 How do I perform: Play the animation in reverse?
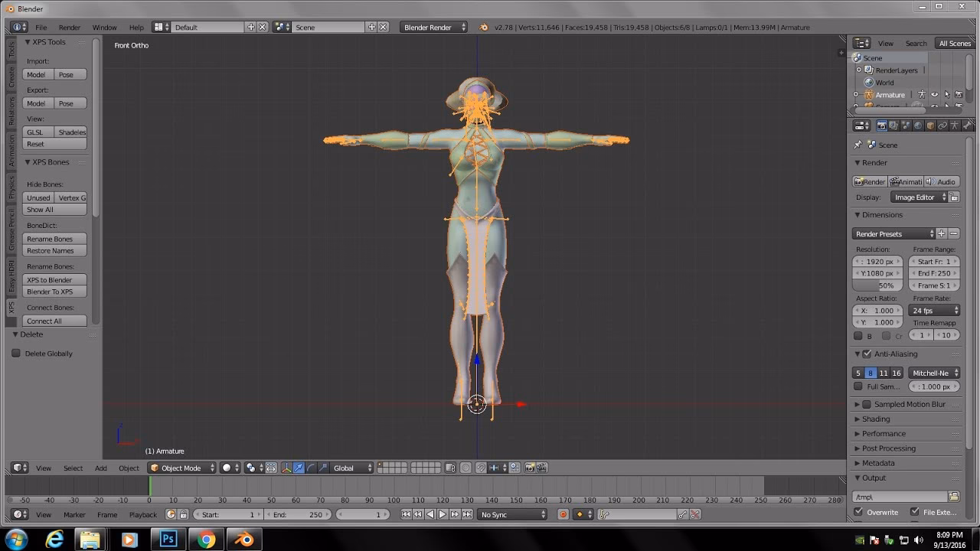pyautogui.click(x=430, y=514)
